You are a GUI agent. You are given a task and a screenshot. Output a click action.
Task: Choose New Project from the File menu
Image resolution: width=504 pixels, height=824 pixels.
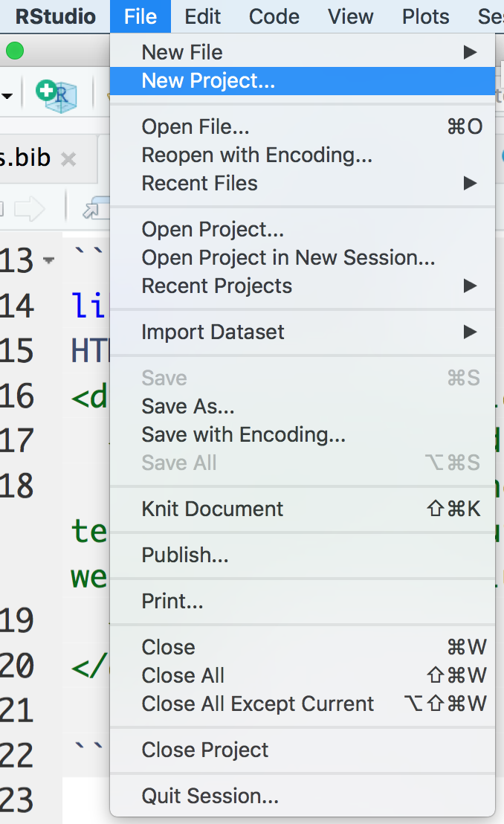(x=208, y=80)
